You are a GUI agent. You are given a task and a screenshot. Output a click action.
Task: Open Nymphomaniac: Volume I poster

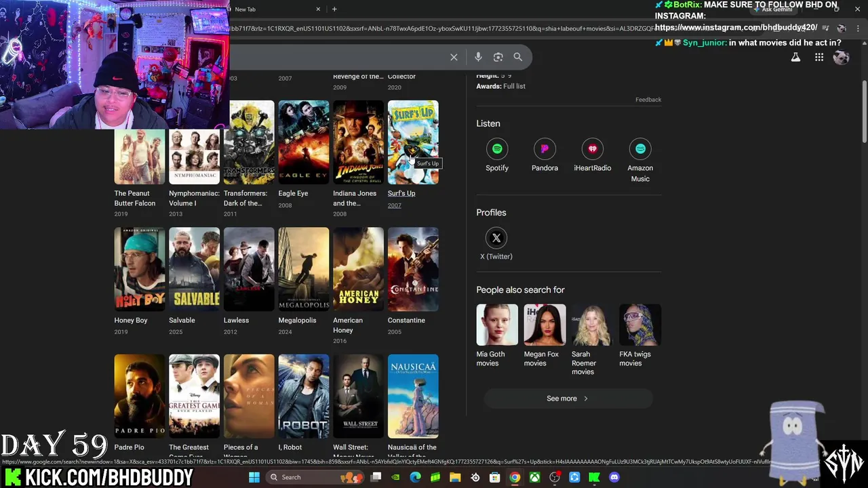pos(194,157)
